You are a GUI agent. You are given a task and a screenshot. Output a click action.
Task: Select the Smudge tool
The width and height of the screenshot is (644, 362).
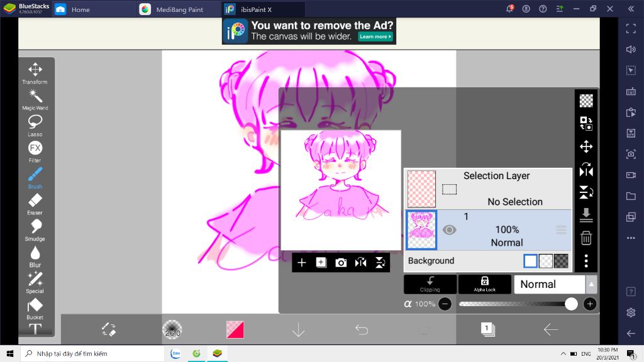pyautogui.click(x=35, y=230)
